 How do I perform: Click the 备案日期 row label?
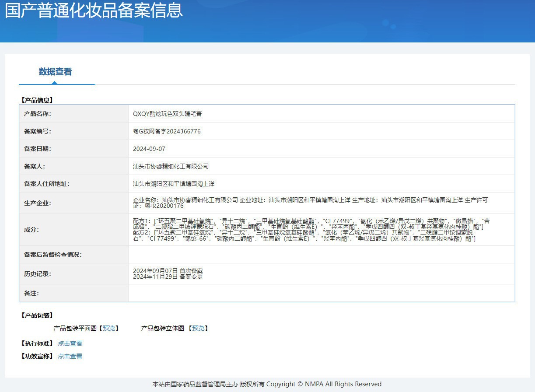(38, 149)
